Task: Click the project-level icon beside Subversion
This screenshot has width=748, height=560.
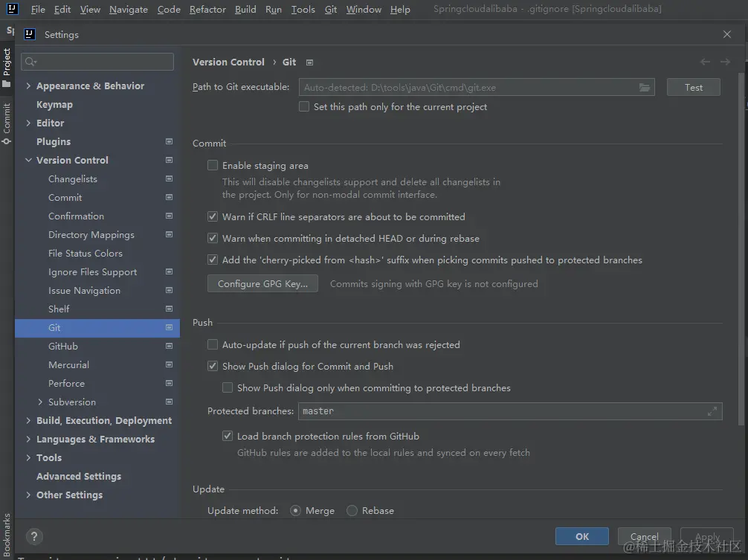Action: (x=169, y=402)
